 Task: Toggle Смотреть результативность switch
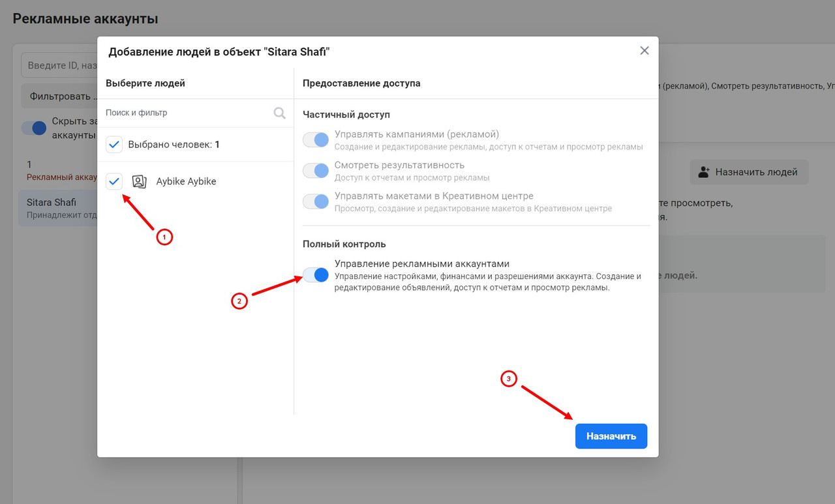point(316,170)
